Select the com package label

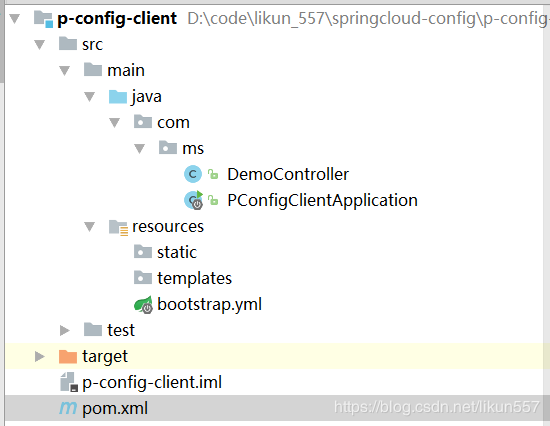click(173, 123)
